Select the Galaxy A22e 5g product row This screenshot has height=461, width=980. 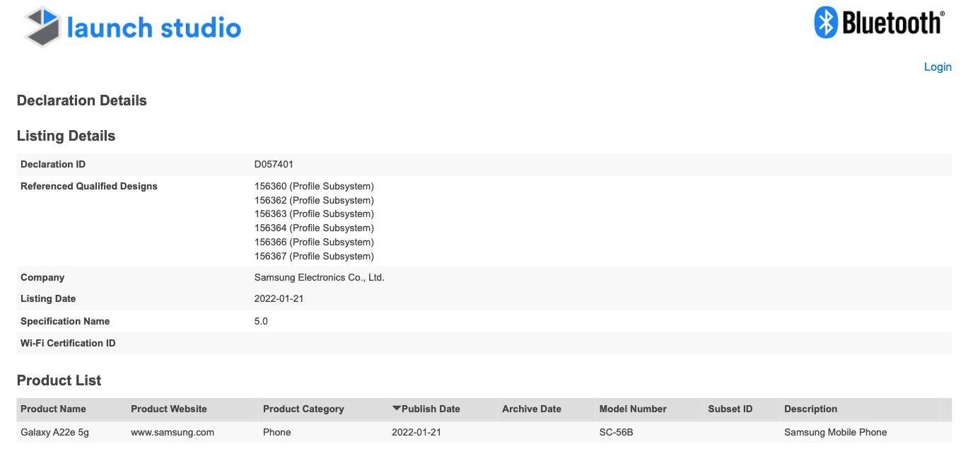pos(55,432)
